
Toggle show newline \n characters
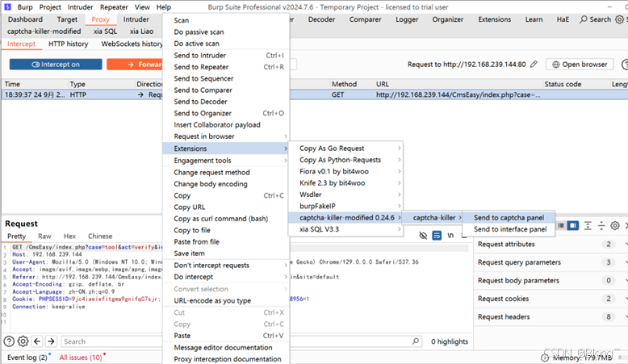point(450,236)
